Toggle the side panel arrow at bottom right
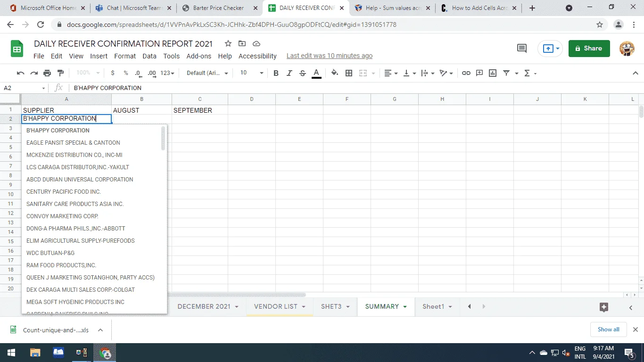Screen dimensions: 644x362 pos(631,307)
